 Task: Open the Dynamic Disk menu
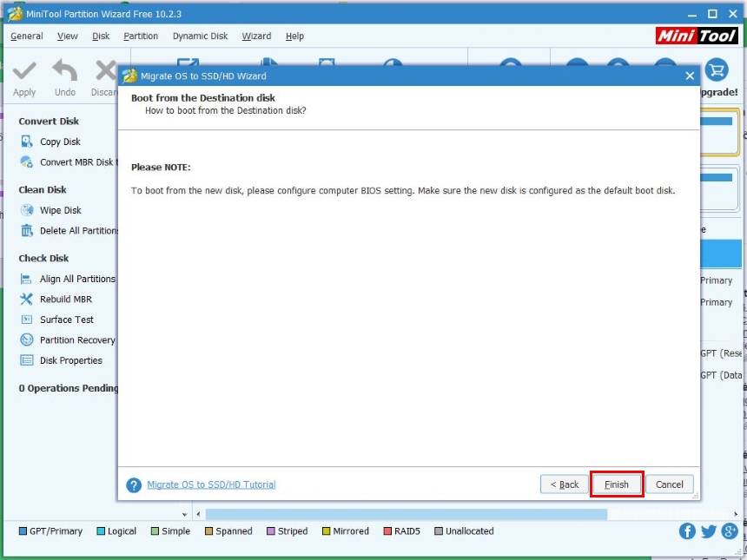(x=200, y=36)
